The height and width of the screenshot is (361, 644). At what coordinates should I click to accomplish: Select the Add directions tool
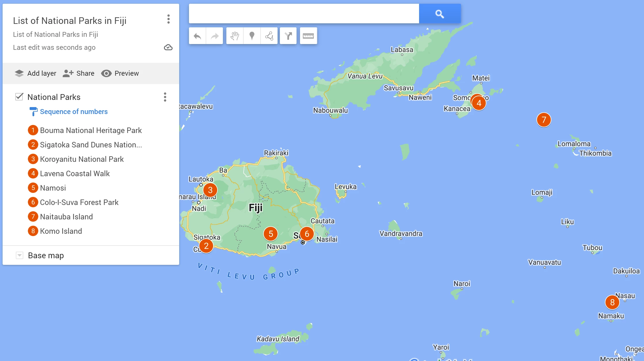coord(288,36)
